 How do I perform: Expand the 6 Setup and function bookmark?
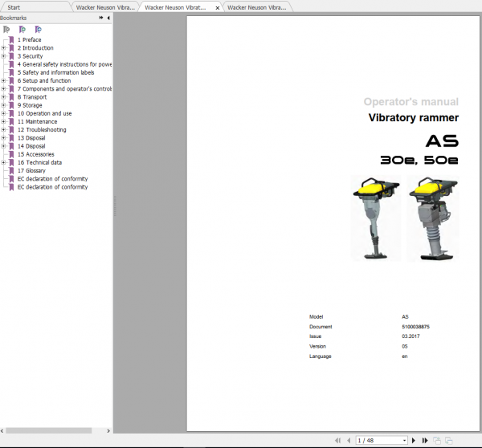(3, 81)
